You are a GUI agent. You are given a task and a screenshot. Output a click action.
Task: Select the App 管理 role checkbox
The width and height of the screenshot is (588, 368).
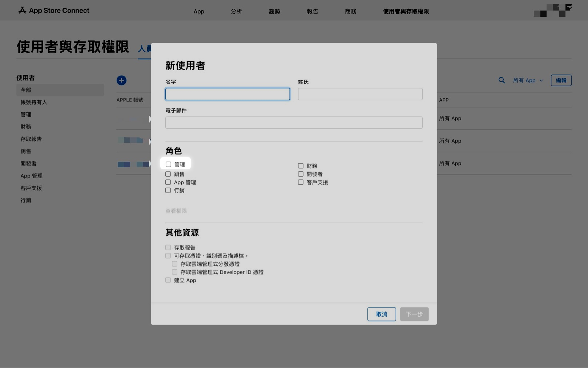pyautogui.click(x=168, y=182)
